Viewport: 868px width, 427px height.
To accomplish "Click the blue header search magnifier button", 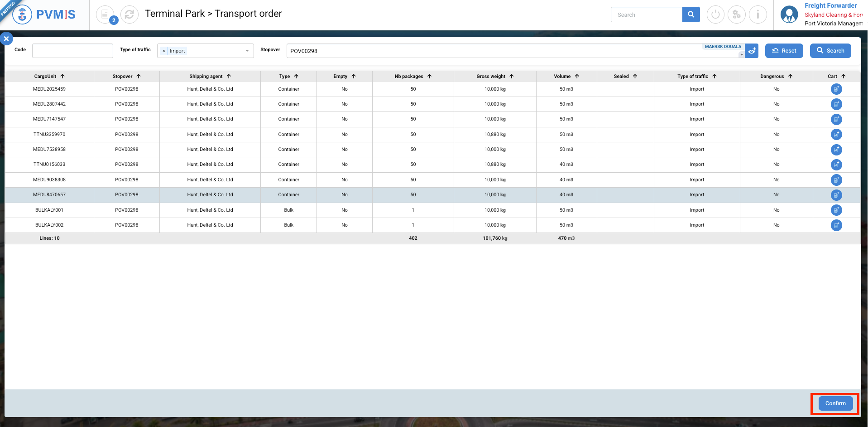I will pyautogui.click(x=691, y=15).
